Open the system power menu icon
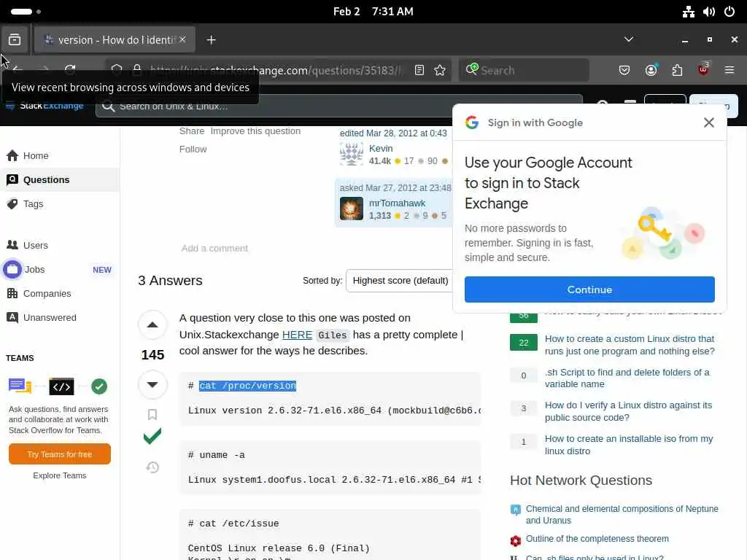This screenshot has height=560, width=747. (x=729, y=12)
